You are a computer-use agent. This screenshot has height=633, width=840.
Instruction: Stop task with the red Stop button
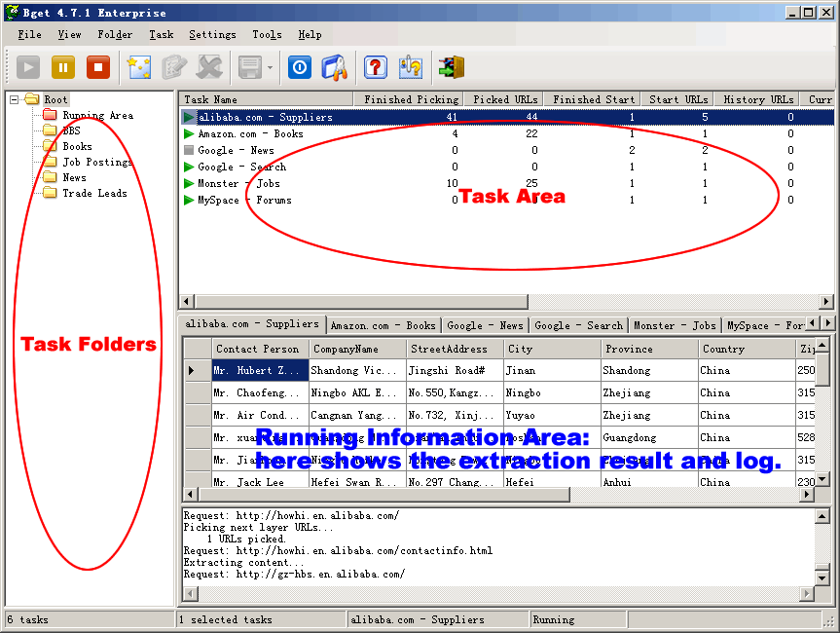[x=98, y=67]
